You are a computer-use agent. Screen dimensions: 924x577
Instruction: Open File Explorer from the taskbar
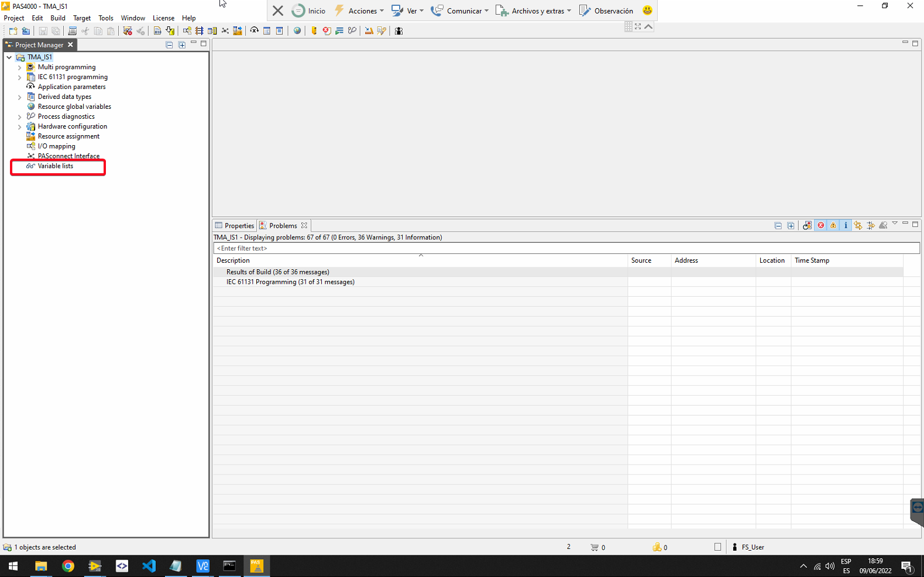pos(41,566)
